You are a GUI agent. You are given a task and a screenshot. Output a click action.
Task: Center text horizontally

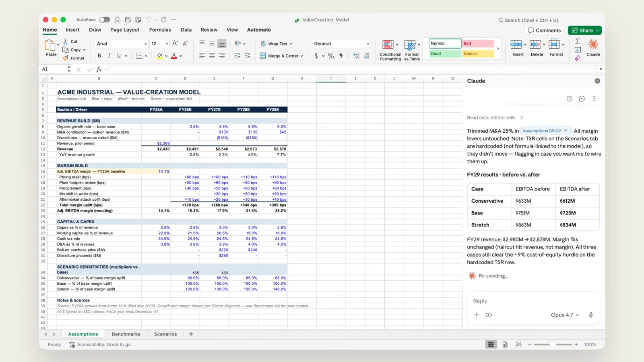pos(212,56)
